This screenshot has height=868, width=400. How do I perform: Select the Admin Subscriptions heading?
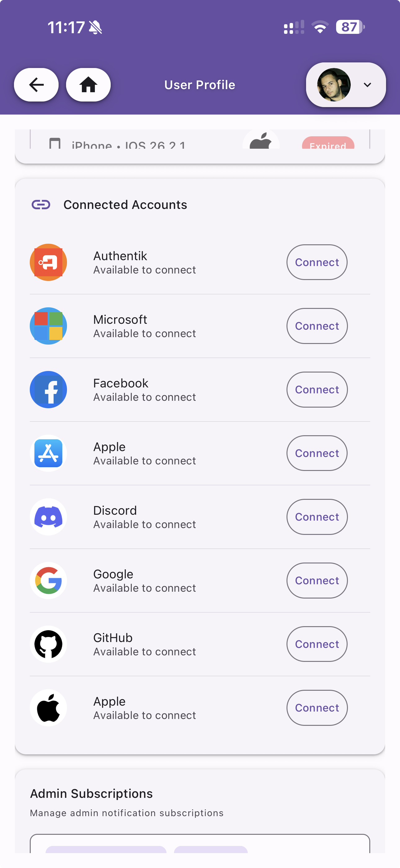91,793
